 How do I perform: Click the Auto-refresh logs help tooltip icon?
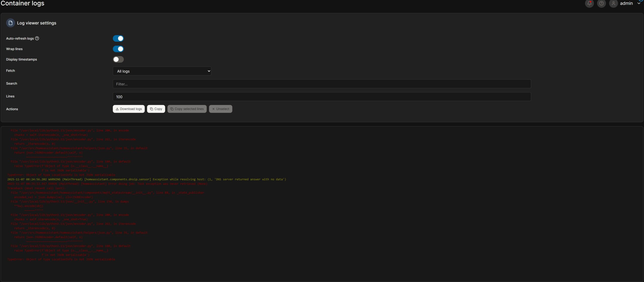[x=37, y=38]
